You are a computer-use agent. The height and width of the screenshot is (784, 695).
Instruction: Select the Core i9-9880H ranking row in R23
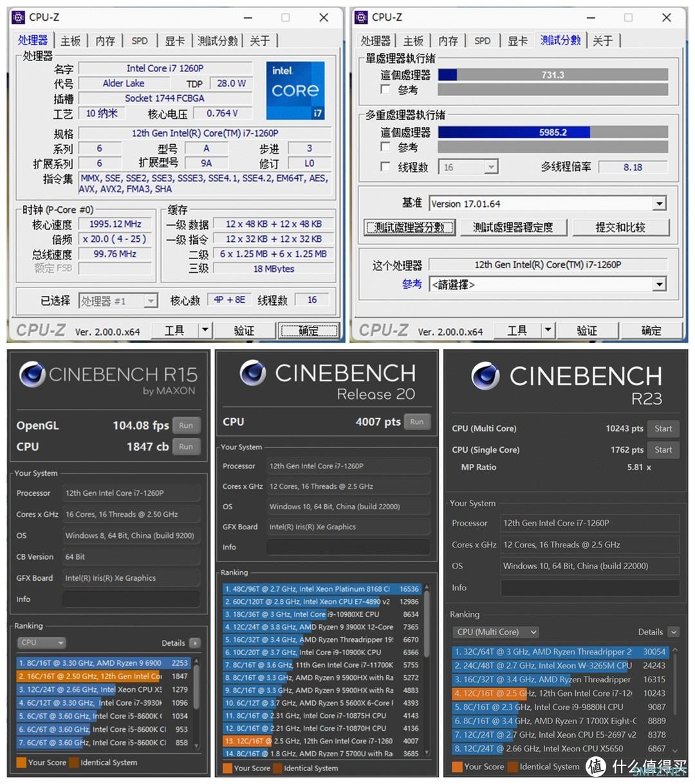(x=560, y=707)
